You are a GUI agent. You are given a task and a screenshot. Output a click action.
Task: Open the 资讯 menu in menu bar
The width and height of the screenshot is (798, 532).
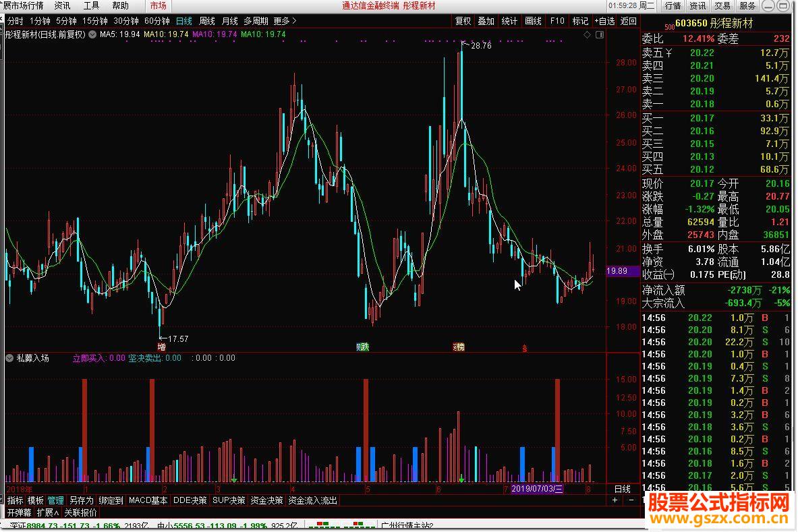click(x=62, y=5)
